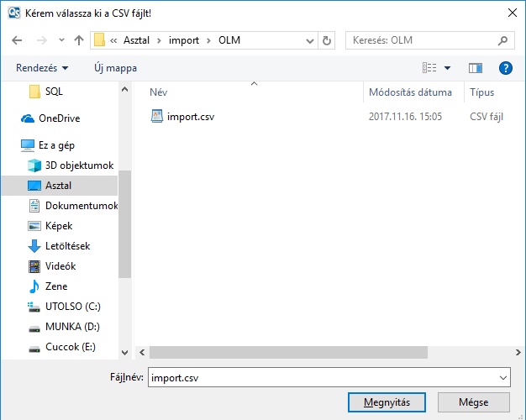Click the search magnifier icon

pos(503,40)
